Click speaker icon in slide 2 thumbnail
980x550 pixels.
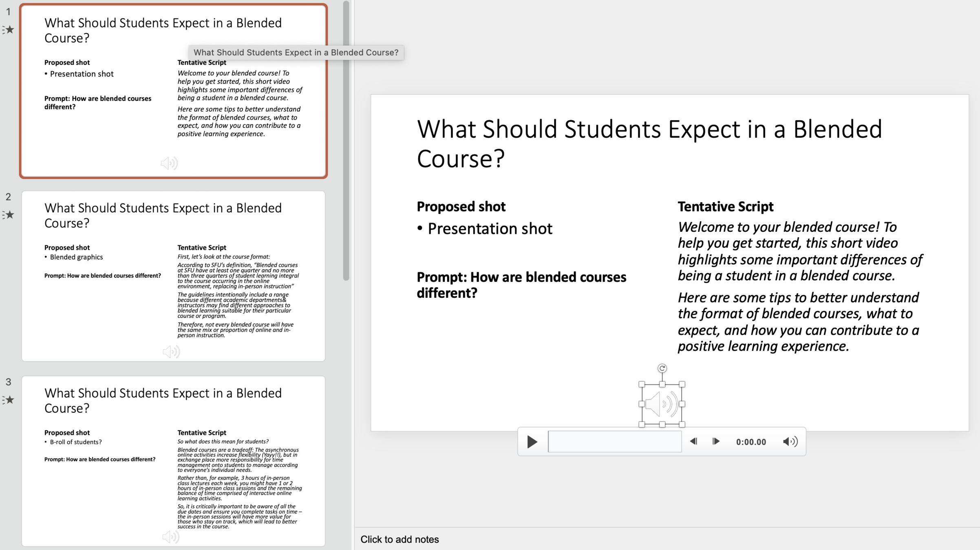(x=171, y=352)
